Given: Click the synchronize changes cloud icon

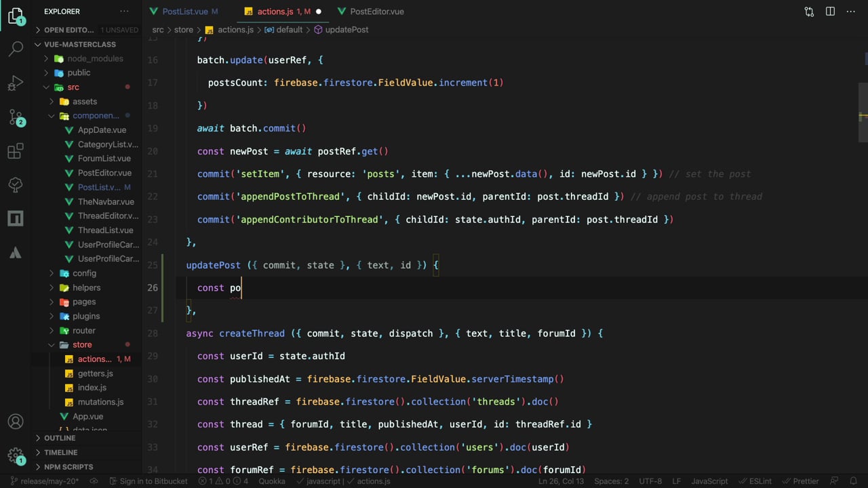Looking at the screenshot, I should point(94,481).
